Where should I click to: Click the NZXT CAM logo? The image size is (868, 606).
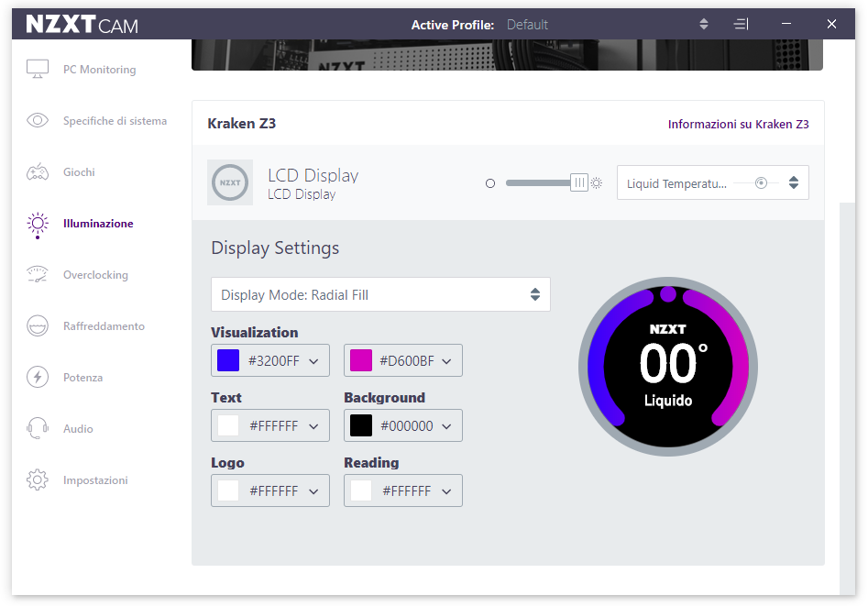tap(82, 24)
